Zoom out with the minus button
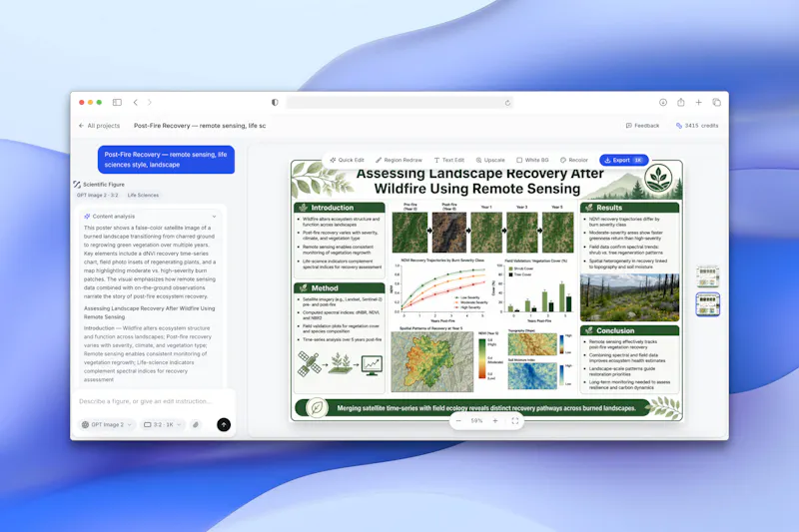799x532 pixels. [x=458, y=421]
